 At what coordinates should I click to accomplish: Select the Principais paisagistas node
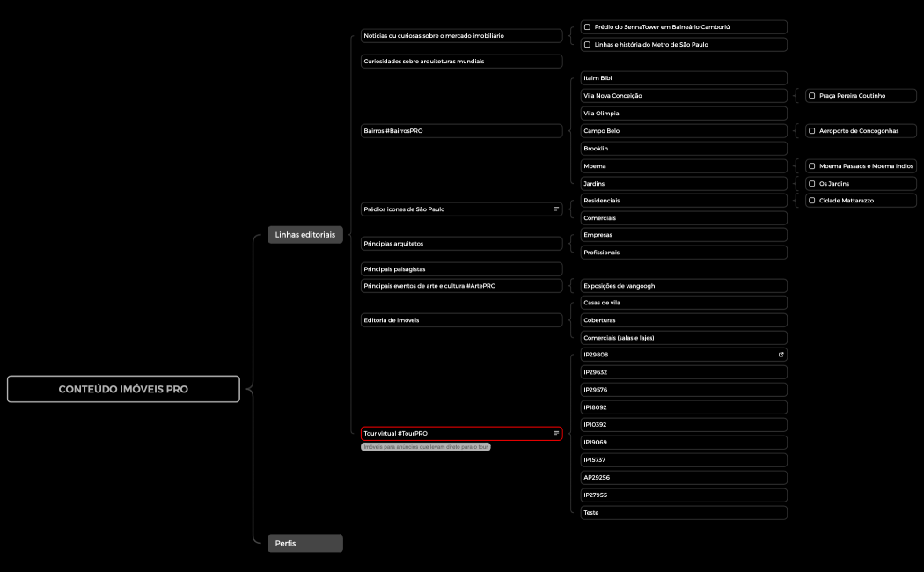click(x=461, y=269)
